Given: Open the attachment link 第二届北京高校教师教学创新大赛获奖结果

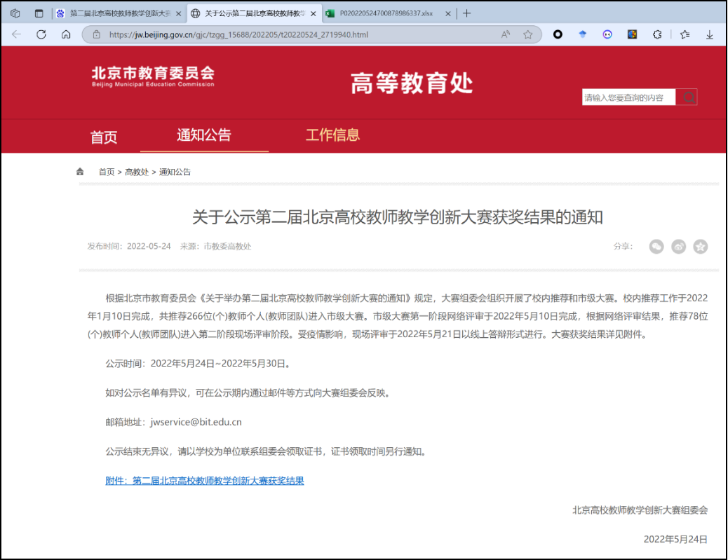Looking at the screenshot, I should click(205, 481).
